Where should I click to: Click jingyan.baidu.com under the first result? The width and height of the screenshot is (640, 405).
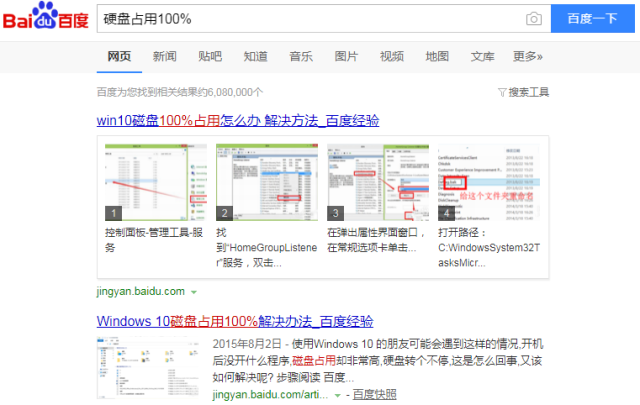tap(141, 292)
